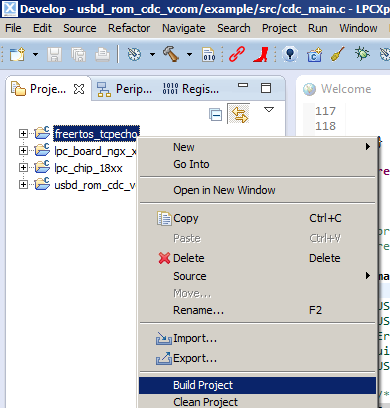Viewport: 390px width, 408px height.
Task: Open the Project menu
Action: (279, 29)
